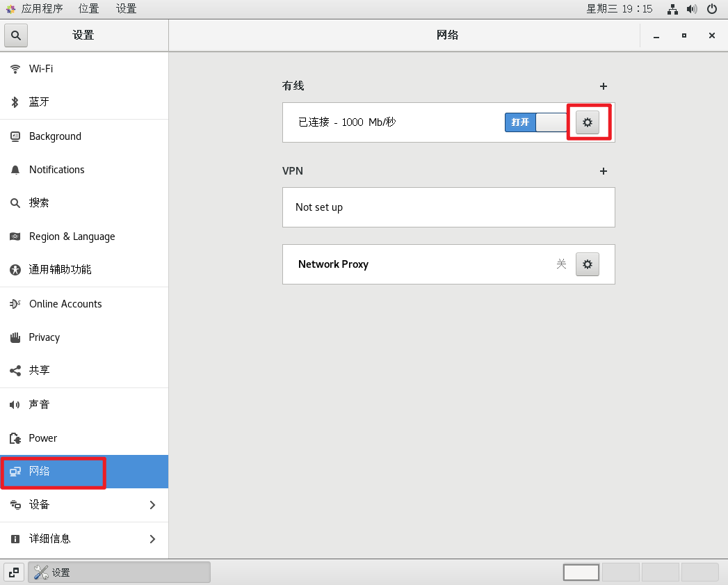
Task: Add a wired connection with plus
Action: click(603, 86)
